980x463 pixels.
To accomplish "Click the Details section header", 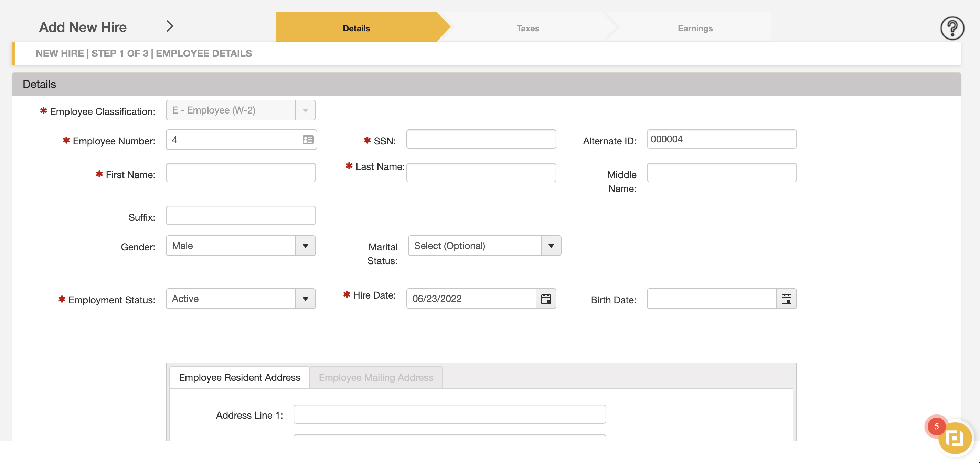I will [486, 84].
